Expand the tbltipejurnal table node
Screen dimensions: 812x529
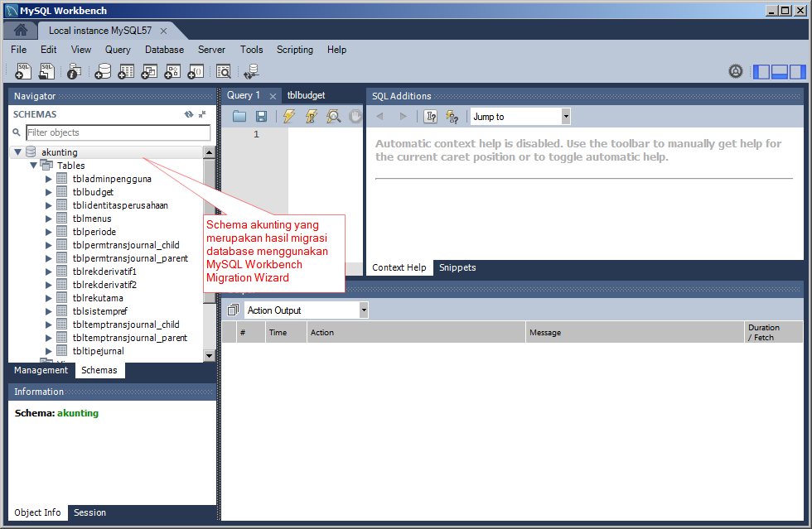click(x=49, y=351)
